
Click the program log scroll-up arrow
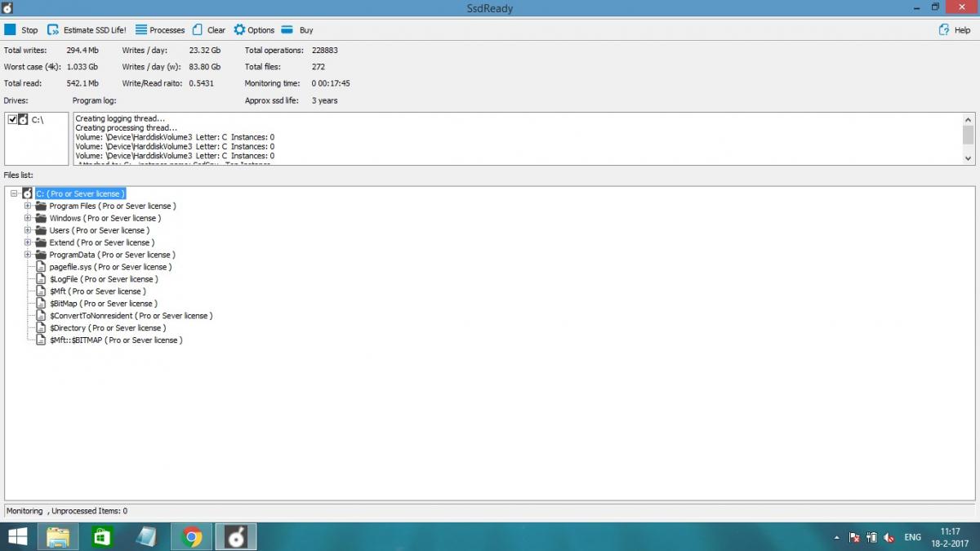[969, 119]
